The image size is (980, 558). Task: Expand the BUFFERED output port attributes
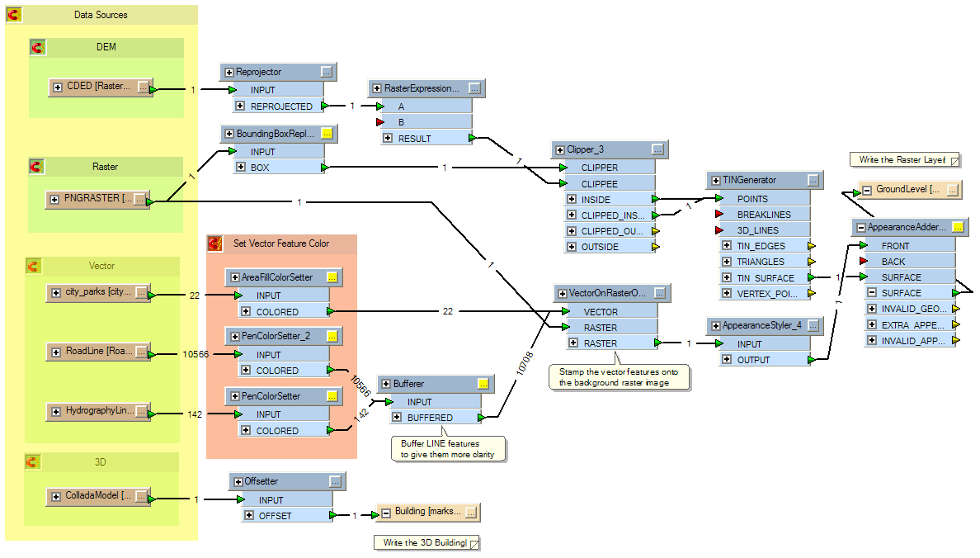tap(397, 417)
